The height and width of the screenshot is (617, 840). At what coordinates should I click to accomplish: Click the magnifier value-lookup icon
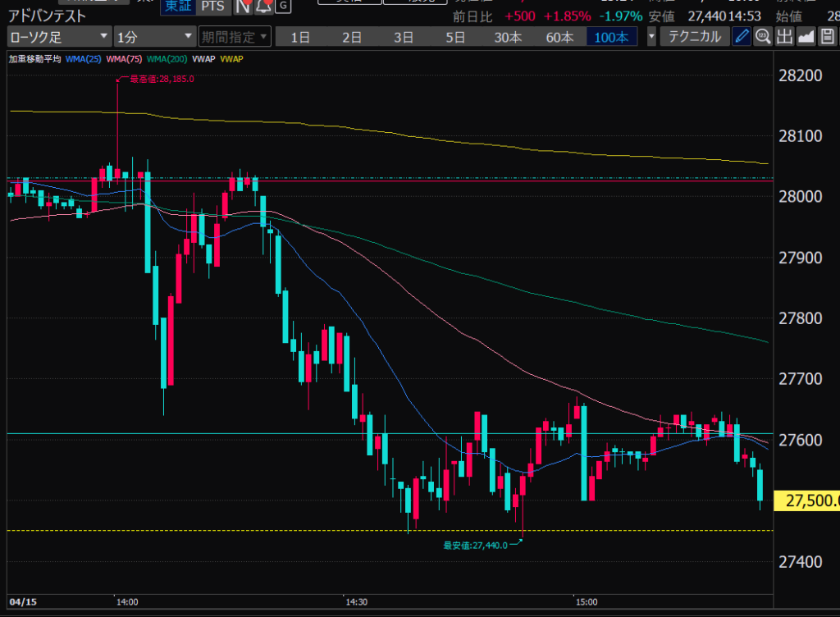[763, 36]
